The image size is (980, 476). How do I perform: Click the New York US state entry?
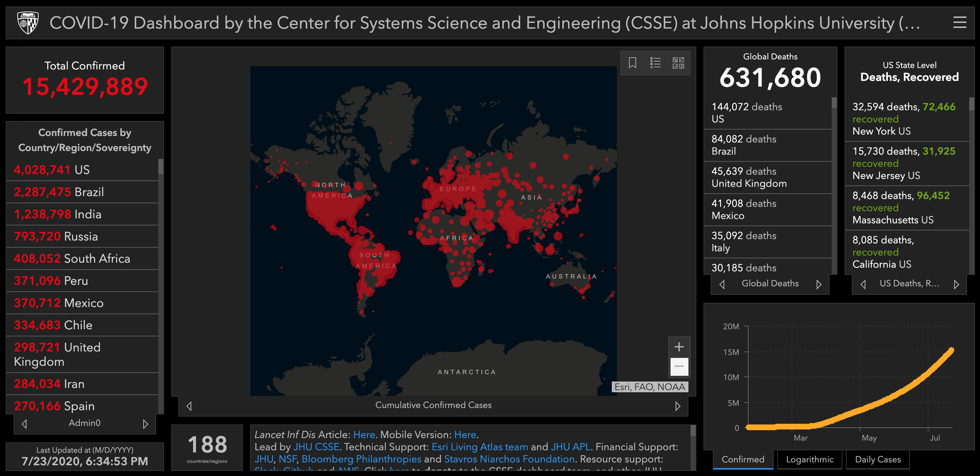tap(907, 119)
